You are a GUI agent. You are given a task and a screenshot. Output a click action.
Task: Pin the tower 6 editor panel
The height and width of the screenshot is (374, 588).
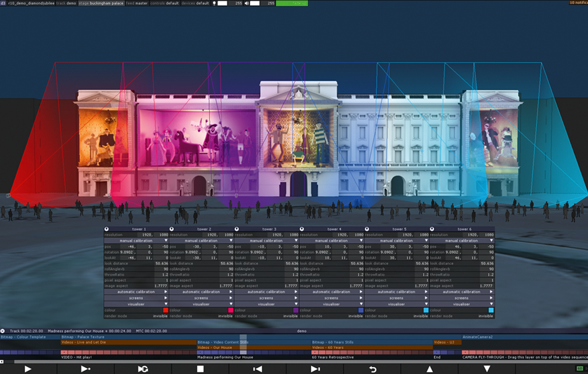click(x=432, y=229)
